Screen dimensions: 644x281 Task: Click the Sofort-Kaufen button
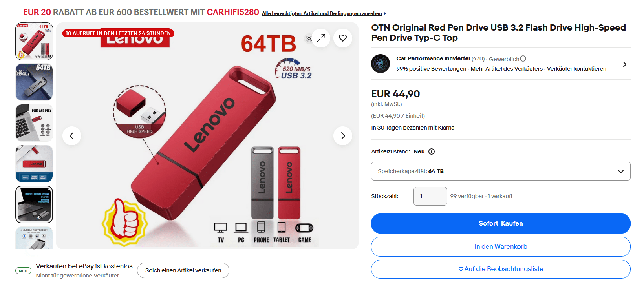tap(501, 223)
